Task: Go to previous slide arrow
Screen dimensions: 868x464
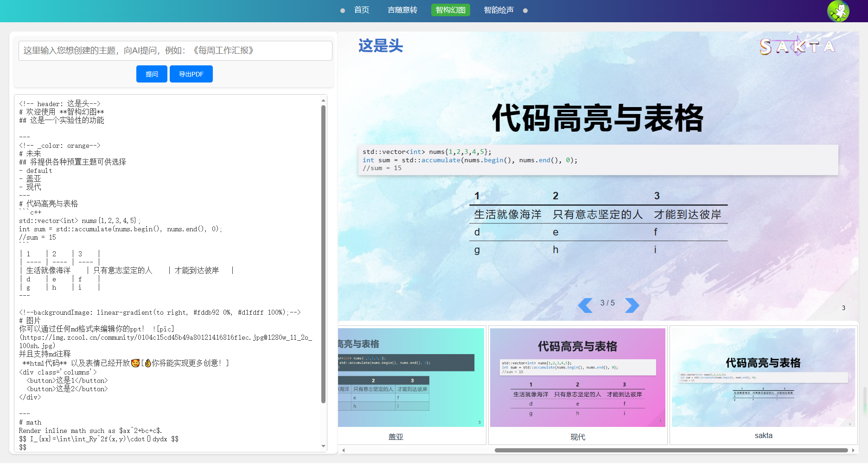Action: click(x=585, y=305)
